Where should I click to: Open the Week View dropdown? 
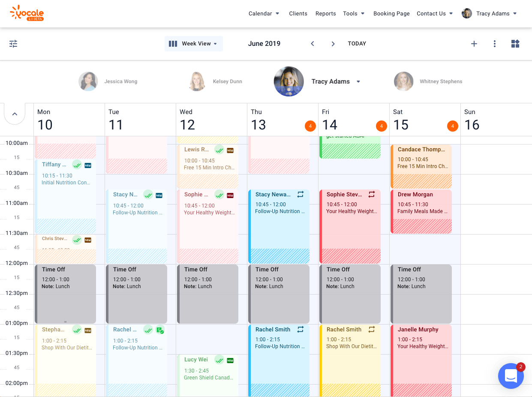point(194,43)
